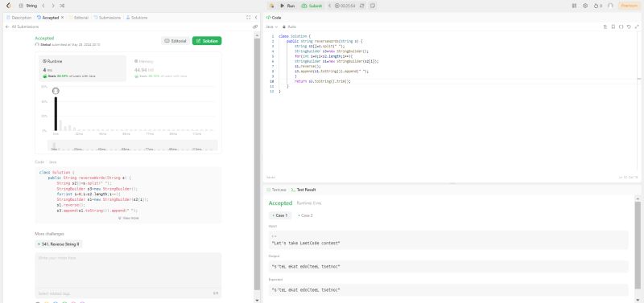Toggle the Auto lock setting
The width and height of the screenshot is (644, 303).
[290, 27]
